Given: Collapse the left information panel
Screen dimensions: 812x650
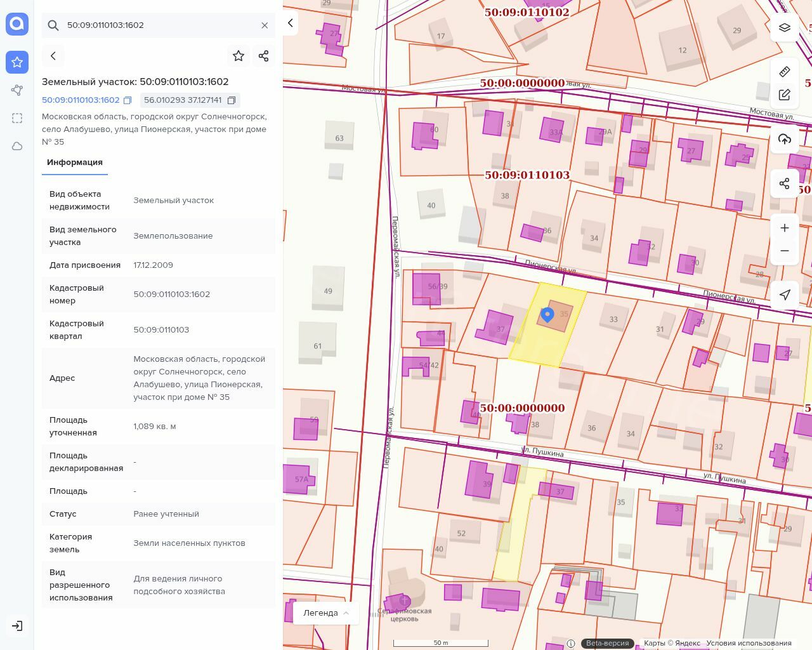Looking at the screenshot, I should click(x=291, y=23).
